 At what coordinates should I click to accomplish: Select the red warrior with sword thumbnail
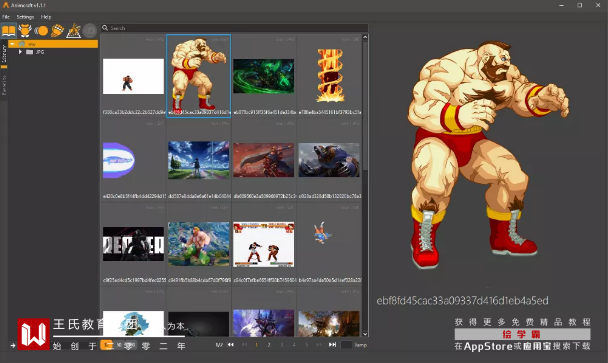(x=264, y=160)
